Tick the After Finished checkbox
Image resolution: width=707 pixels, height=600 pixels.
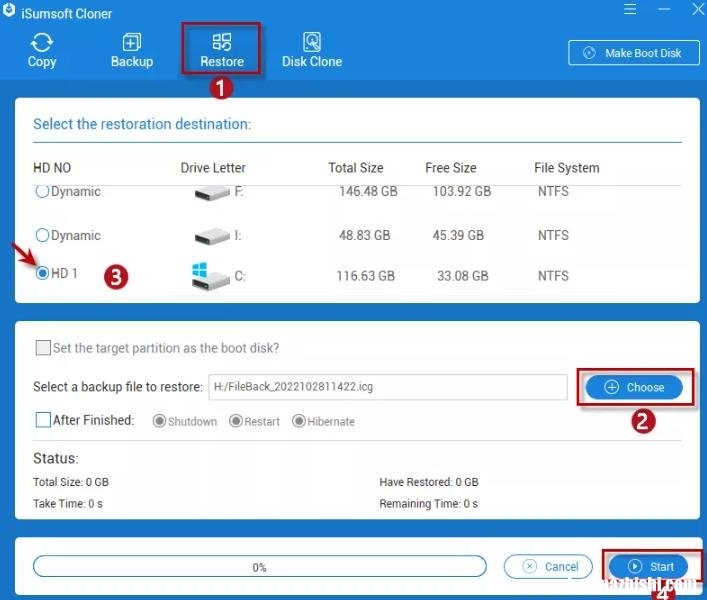pos(43,420)
